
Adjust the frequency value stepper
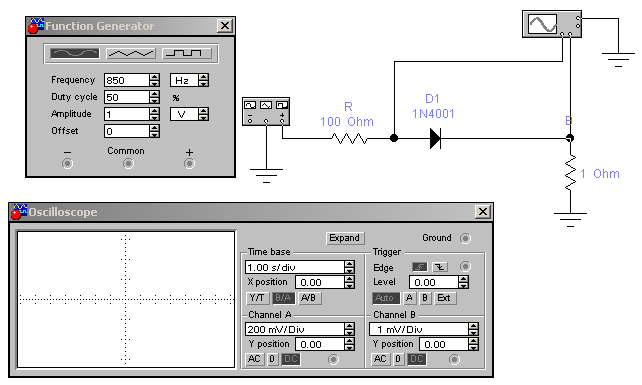154,80
